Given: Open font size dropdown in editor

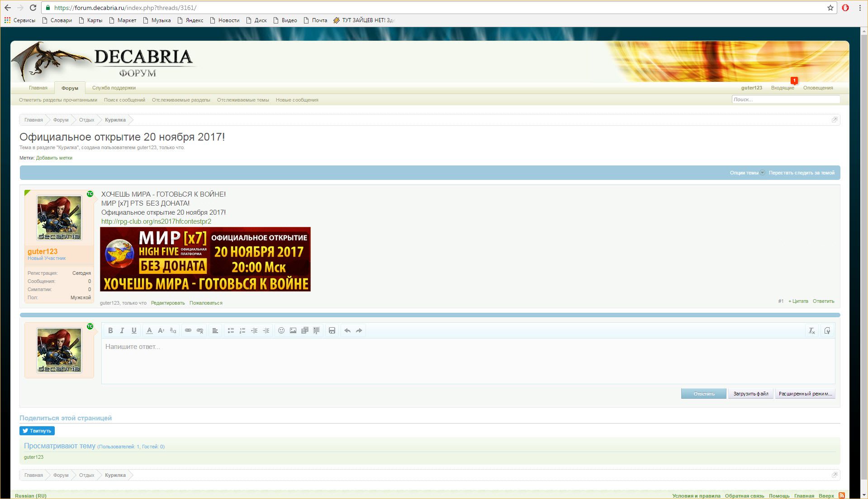Looking at the screenshot, I should (x=161, y=330).
